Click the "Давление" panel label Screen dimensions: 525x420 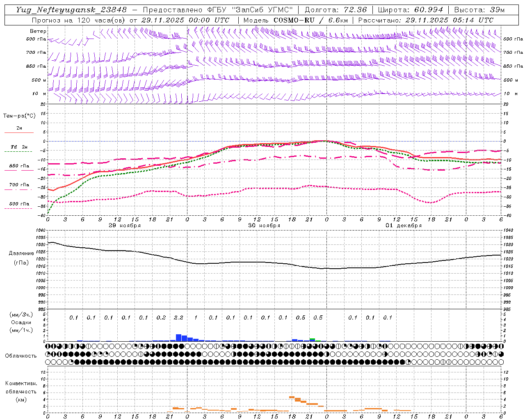(21, 253)
